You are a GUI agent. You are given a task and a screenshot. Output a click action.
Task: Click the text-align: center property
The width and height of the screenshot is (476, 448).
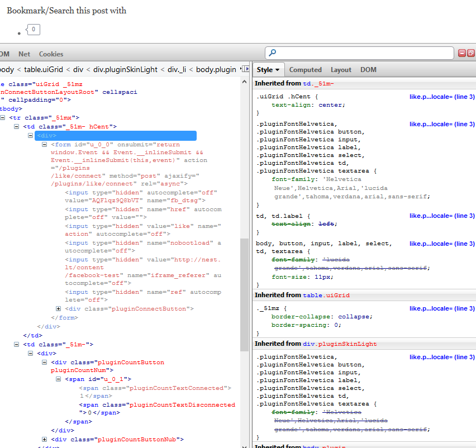point(308,105)
